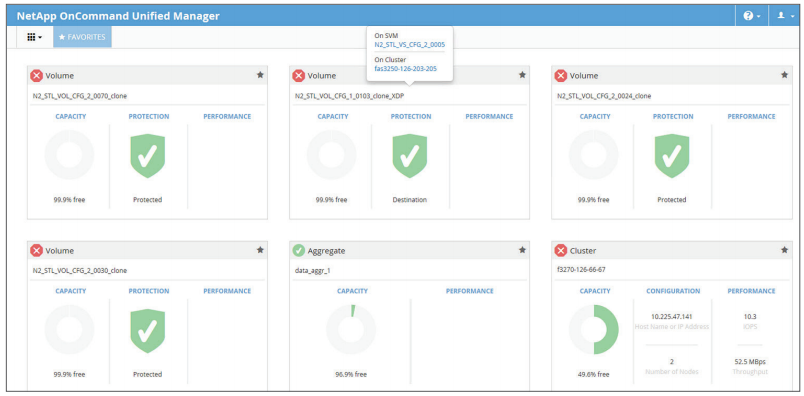The height and width of the screenshot is (396, 804).
Task: Unfavorite the N2_STL_VOL_CFG_2_0070_clone volume star
Action: pos(260,75)
